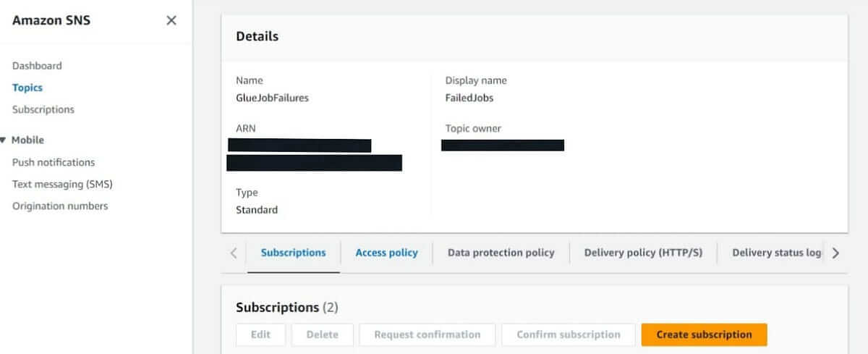Open Origination numbers

[60, 206]
